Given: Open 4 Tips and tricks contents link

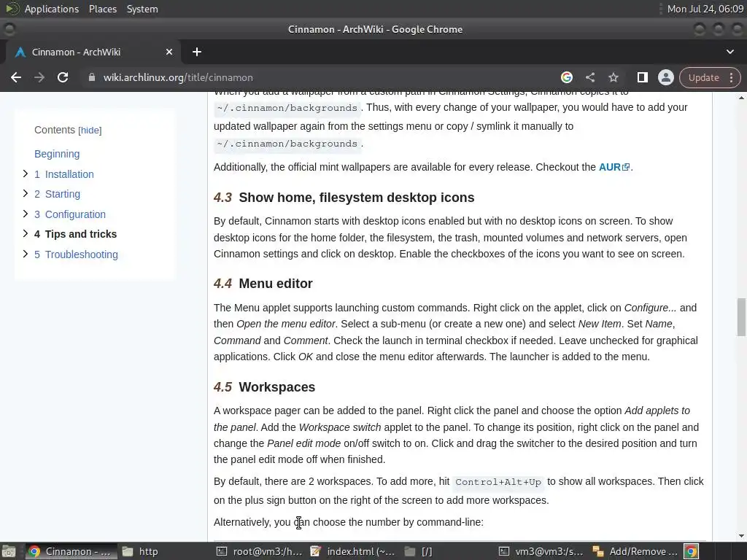Looking at the screenshot, I should (75, 234).
